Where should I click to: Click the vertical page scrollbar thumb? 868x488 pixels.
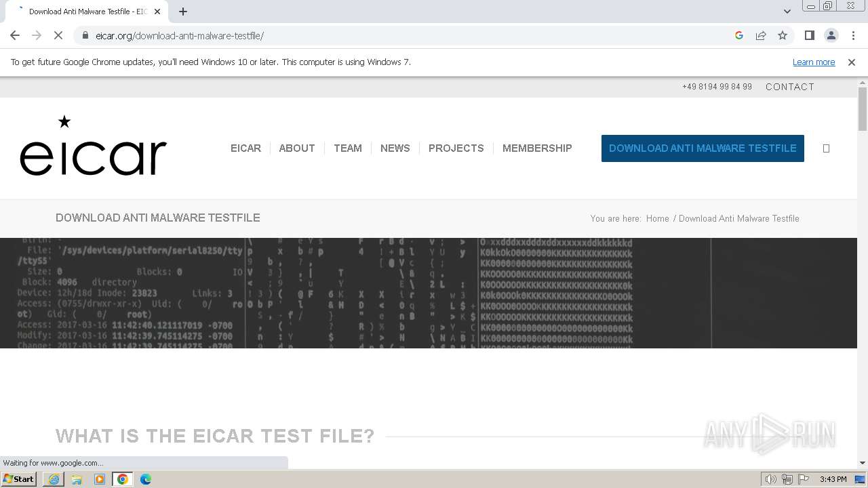[863, 108]
